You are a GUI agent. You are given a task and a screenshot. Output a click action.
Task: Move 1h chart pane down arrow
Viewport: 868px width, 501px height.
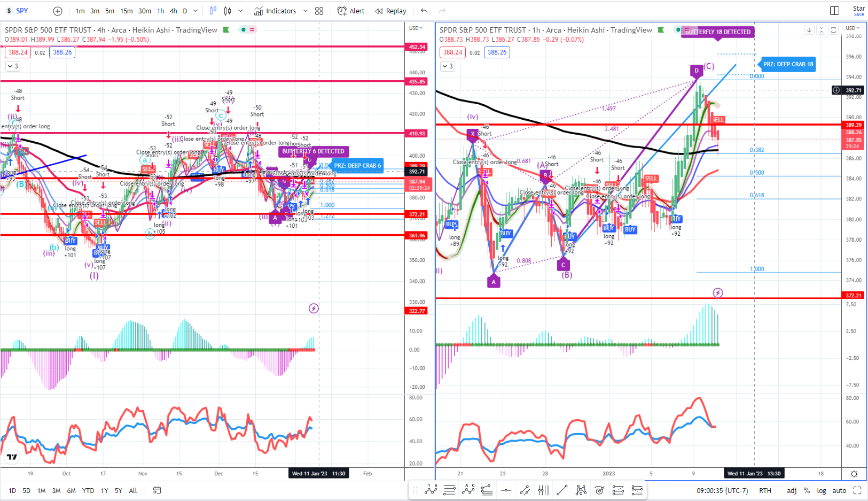(x=809, y=30)
